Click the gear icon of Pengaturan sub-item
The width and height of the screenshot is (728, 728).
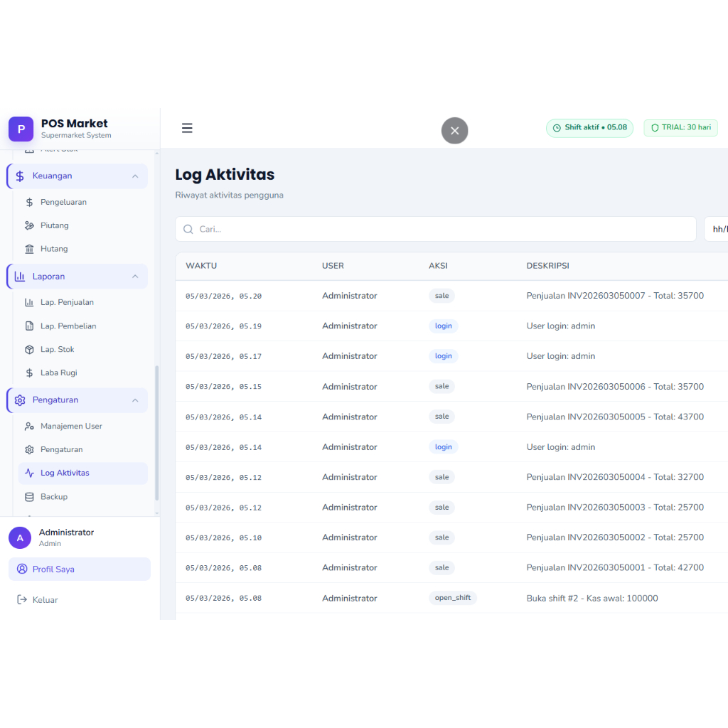click(x=29, y=450)
